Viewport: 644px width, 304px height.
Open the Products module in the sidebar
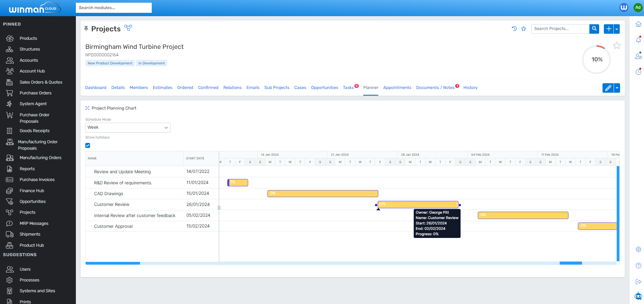tap(28, 38)
